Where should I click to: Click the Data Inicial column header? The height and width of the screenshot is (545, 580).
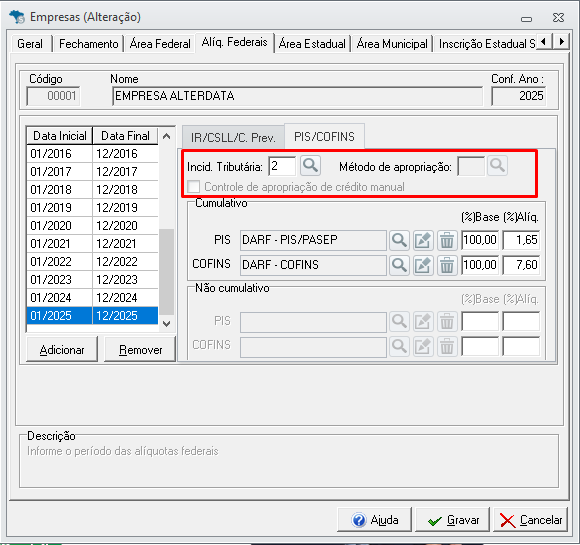pos(60,136)
